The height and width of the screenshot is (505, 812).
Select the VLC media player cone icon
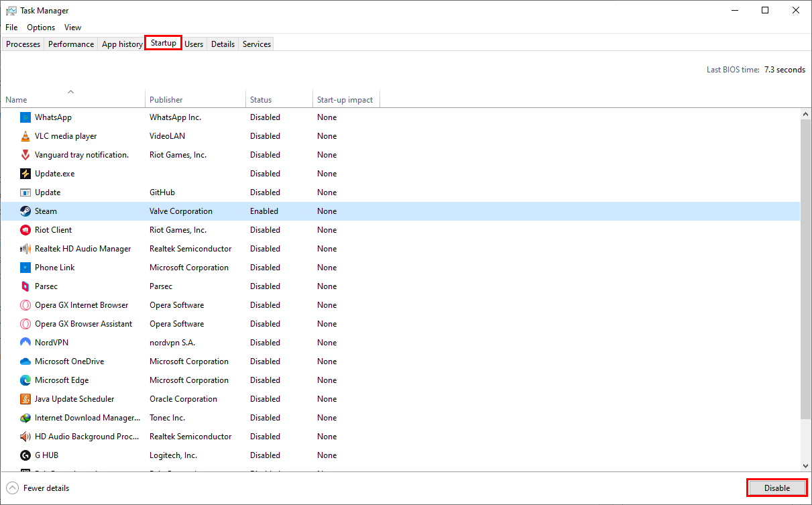pyautogui.click(x=25, y=136)
